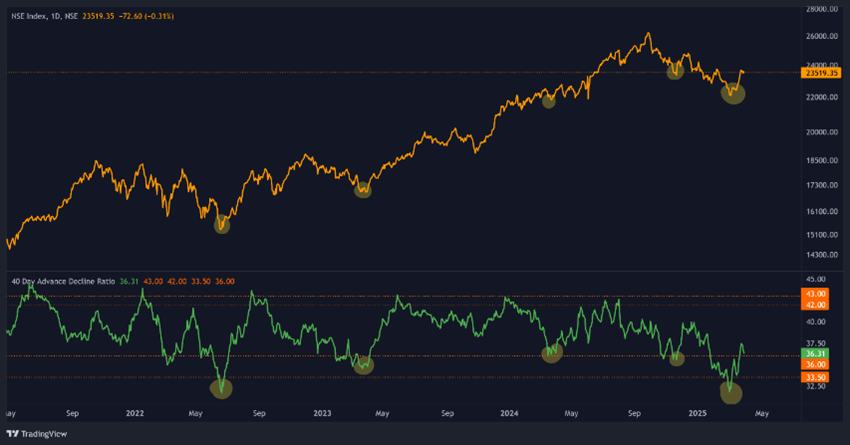Click the highlighted circle at 2025 price low

(x=733, y=93)
